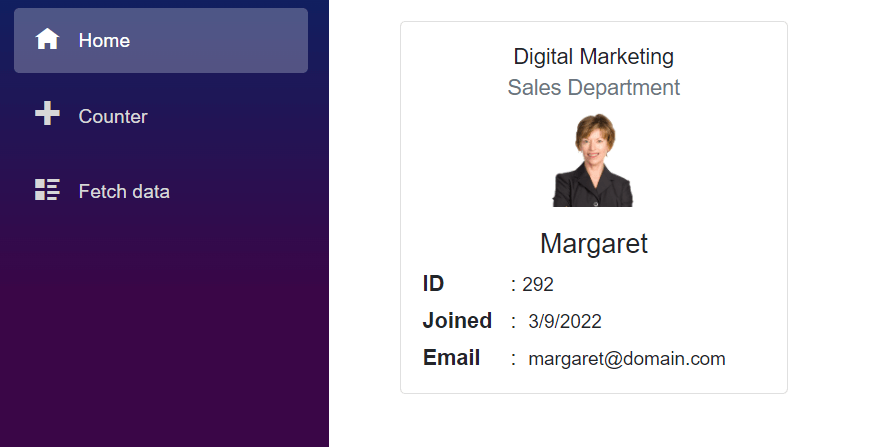895x447 pixels.
Task: Select the ID value 292
Action: click(x=538, y=285)
